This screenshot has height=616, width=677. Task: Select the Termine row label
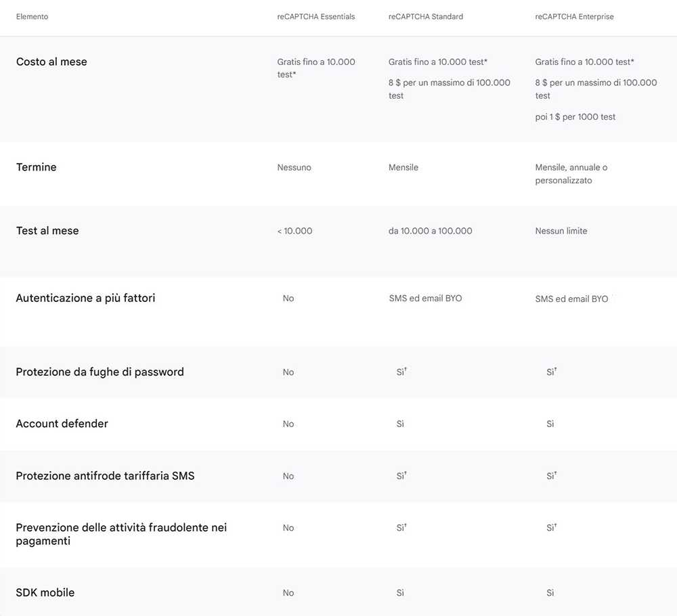pos(37,167)
